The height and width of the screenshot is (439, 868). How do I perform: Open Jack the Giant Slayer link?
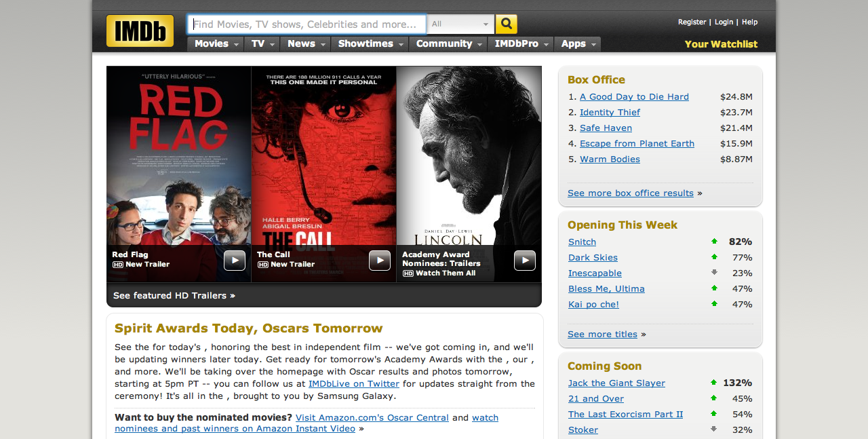tap(616, 383)
